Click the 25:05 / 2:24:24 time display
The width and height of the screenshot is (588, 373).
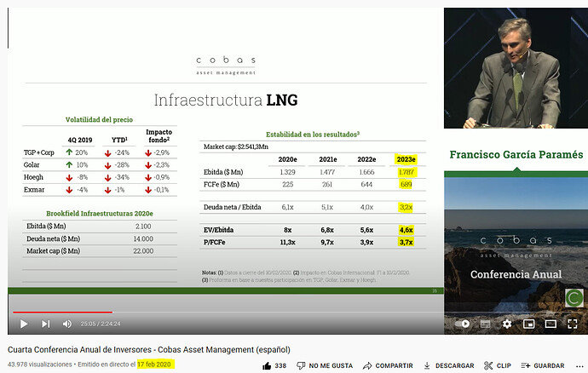click(101, 324)
